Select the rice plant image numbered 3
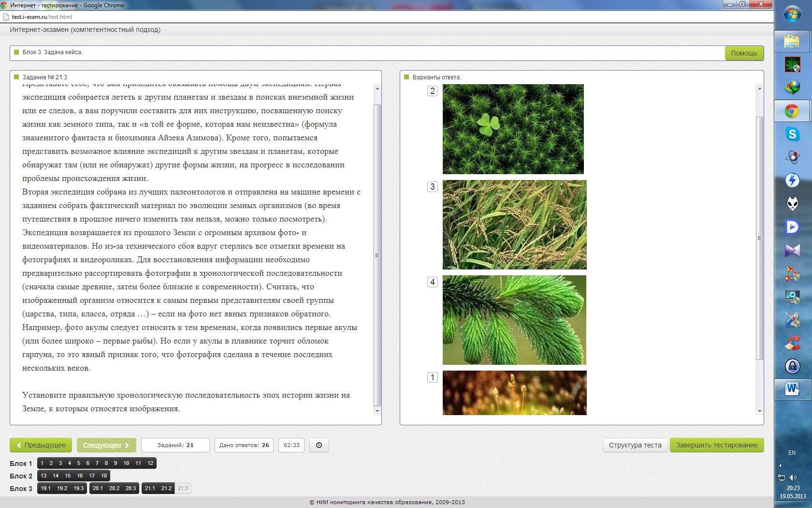 (x=514, y=224)
